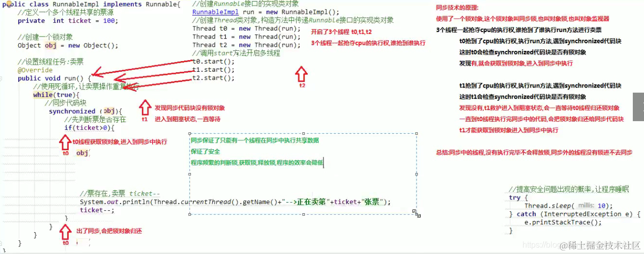This screenshot has height=254, width=644.
Task: Click the "} catch (InterruptedException e) {" line
Action: coord(574,214)
